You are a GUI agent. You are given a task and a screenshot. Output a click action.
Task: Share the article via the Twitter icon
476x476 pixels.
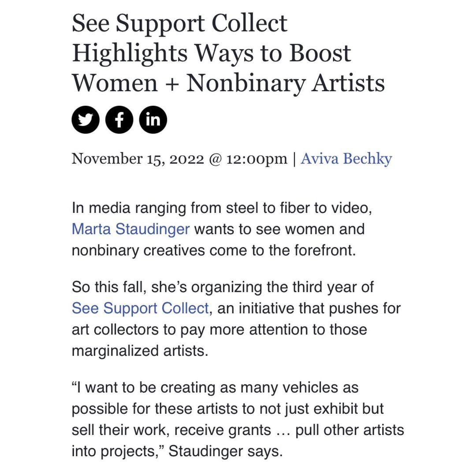[86, 119]
